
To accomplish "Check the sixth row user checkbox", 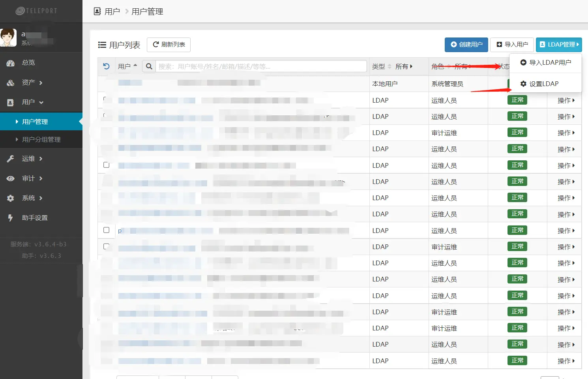I will (106, 165).
